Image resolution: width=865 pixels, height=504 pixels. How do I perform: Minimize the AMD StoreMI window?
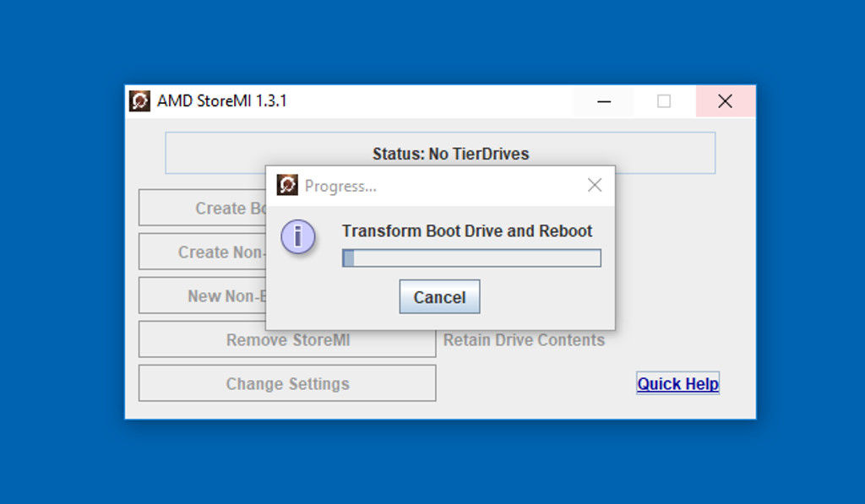[604, 101]
